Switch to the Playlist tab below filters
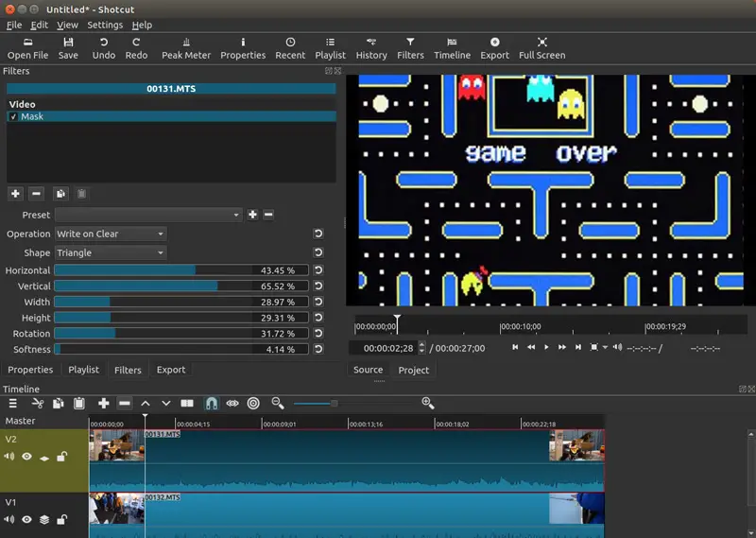This screenshot has height=538, width=756. click(83, 371)
